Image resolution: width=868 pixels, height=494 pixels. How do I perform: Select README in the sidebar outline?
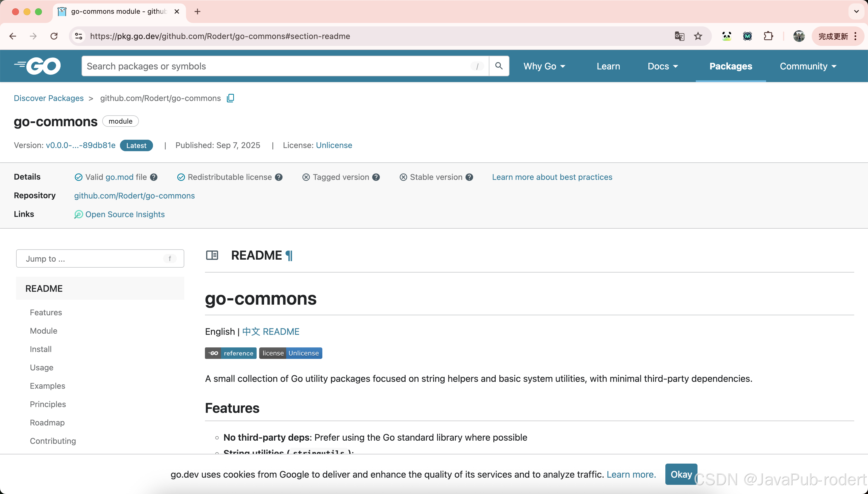[100, 288]
